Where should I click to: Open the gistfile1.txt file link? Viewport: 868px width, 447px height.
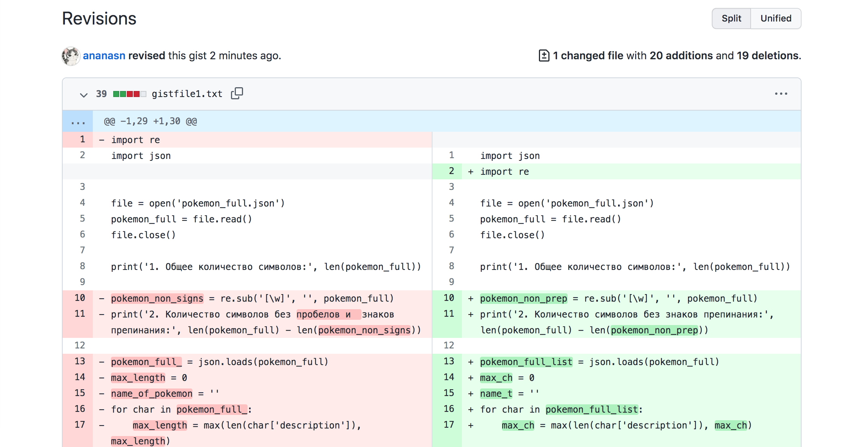click(x=187, y=93)
